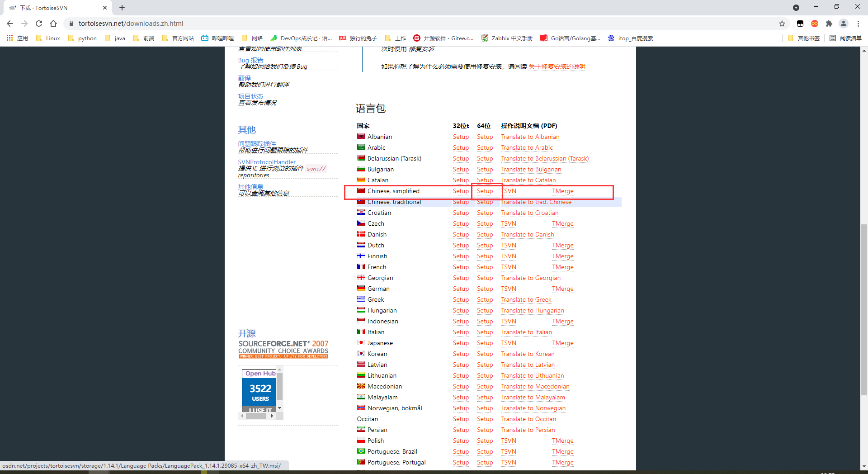Click the SourceForge Community Choice Awards banner
868x474 pixels.
tap(283, 349)
